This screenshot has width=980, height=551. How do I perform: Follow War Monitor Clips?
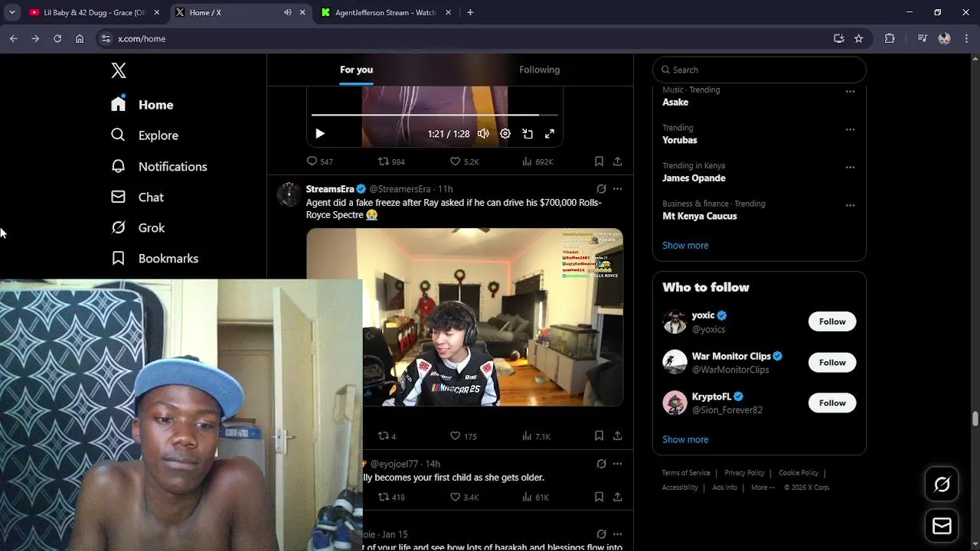click(x=832, y=363)
